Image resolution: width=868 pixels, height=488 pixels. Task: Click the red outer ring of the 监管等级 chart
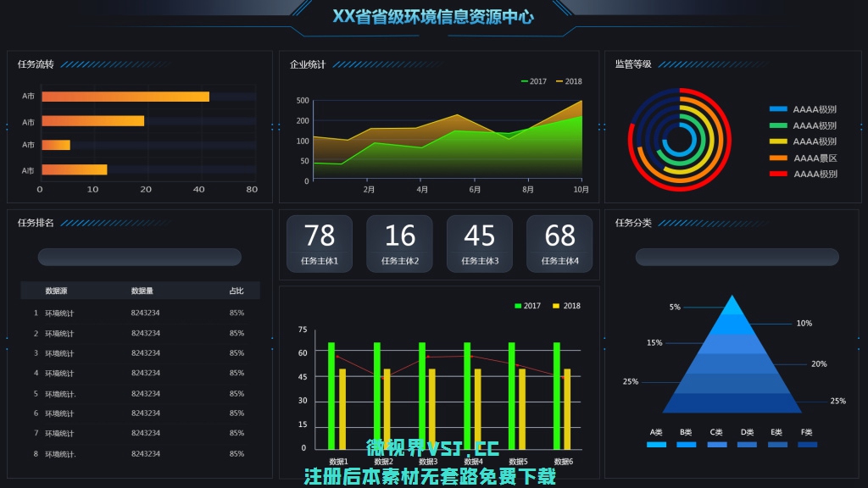728,140
